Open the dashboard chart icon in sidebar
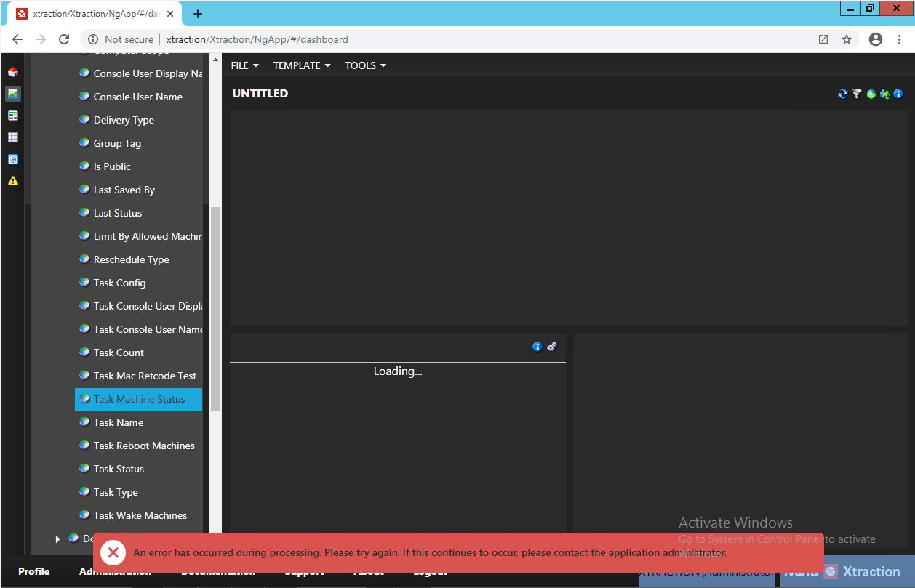The image size is (915, 588). click(x=12, y=94)
